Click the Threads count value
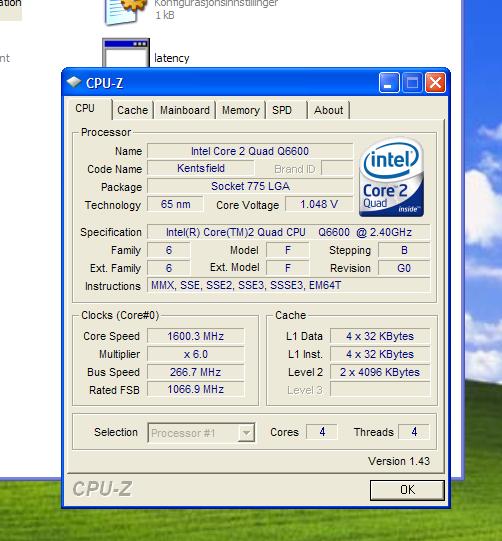The height and width of the screenshot is (541, 502). click(x=414, y=432)
